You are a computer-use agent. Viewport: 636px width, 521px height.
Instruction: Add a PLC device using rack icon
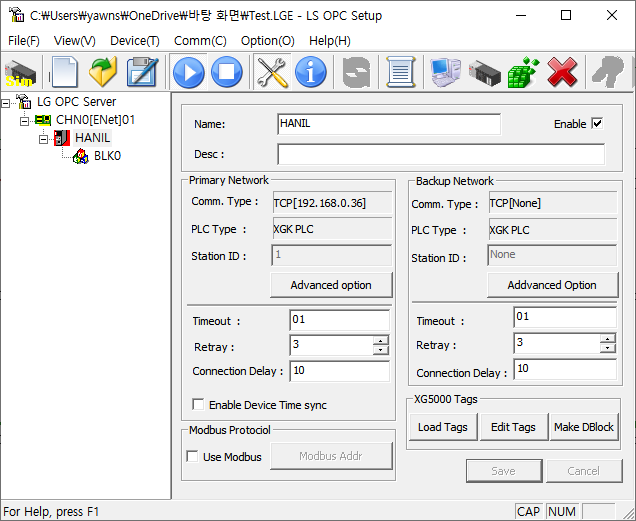(484, 73)
